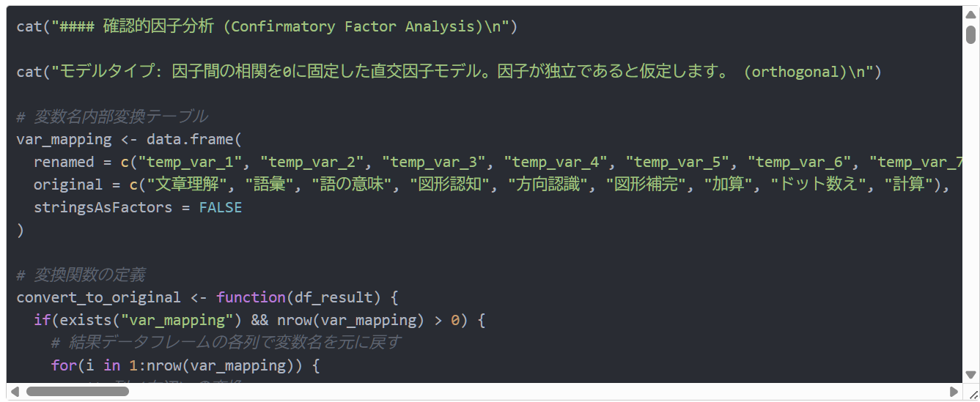The image size is (980, 402).
Task: Click the comment 変換関数の定義
Action: (89, 275)
